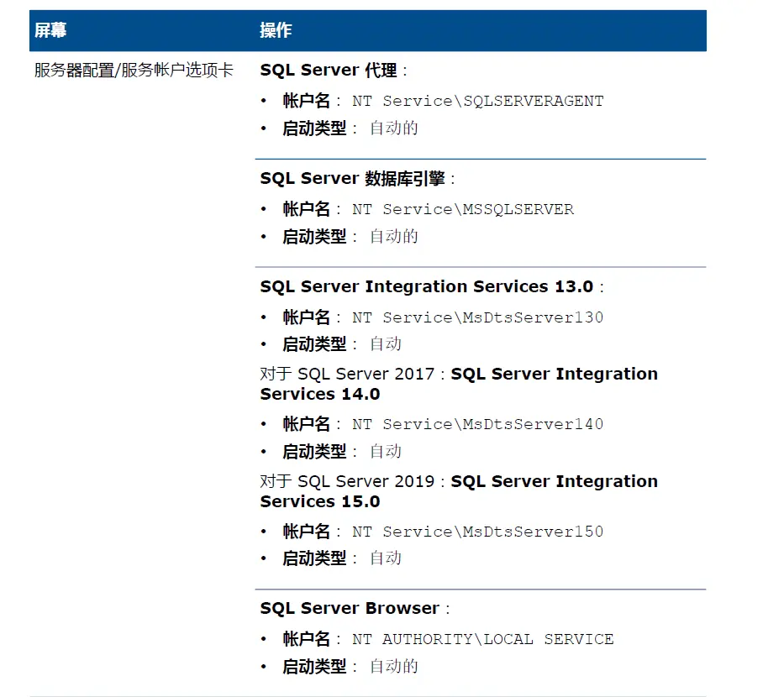Screen dimensions: 784x697
Task: Click SQL Server Integration Services 13.0 heading
Action: (x=427, y=287)
